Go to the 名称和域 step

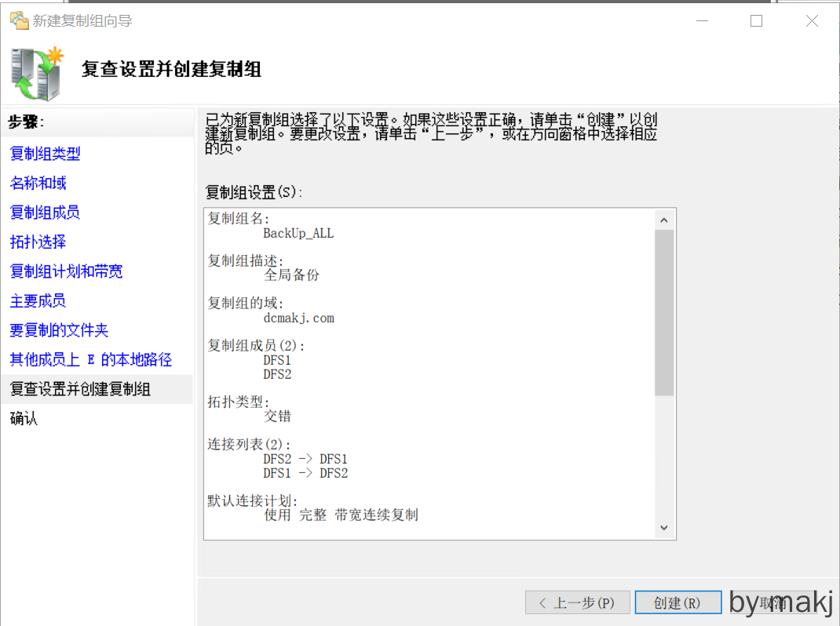tap(38, 184)
